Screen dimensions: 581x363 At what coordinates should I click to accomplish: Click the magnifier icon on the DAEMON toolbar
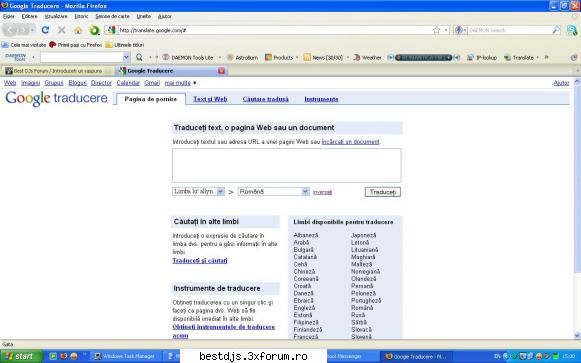[139, 57]
